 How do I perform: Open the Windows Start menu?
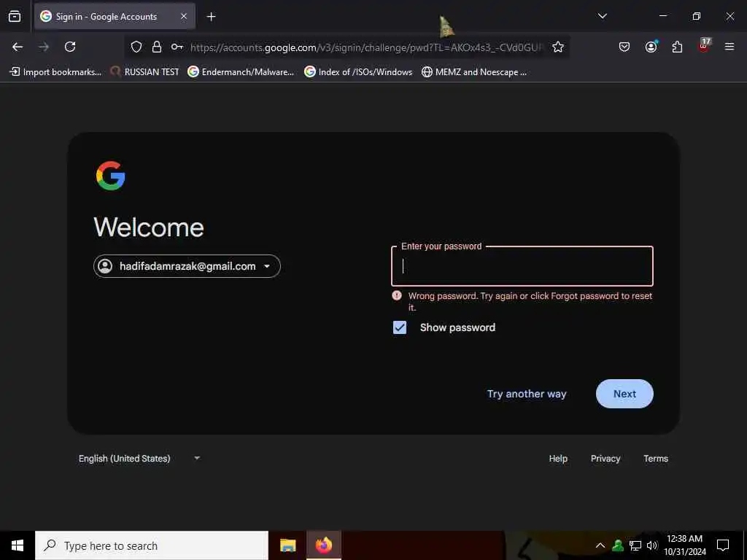[18, 545]
